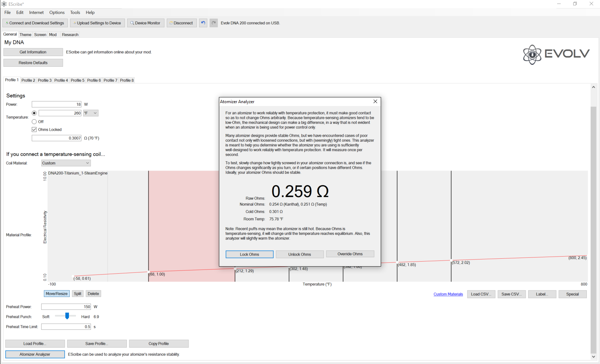600x364 pixels.
Task: Click the Connect and Download Settings button
Action: [35, 23]
